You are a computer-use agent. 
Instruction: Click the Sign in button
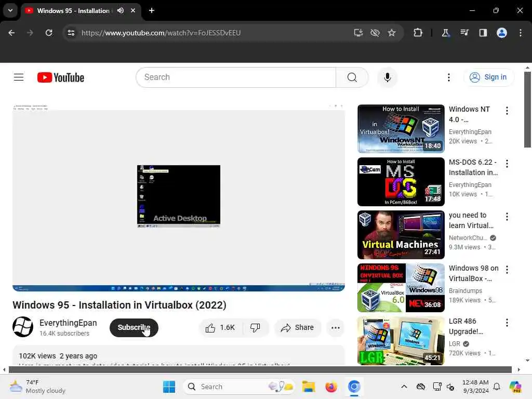(488, 77)
